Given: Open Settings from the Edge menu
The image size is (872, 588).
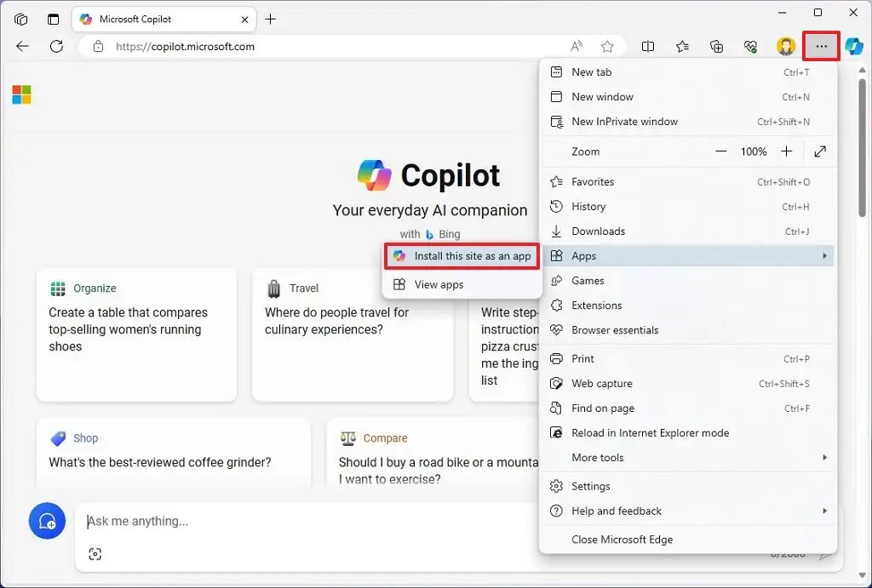Looking at the screenshot, I should pyautogui.click(x=589, y=486).
